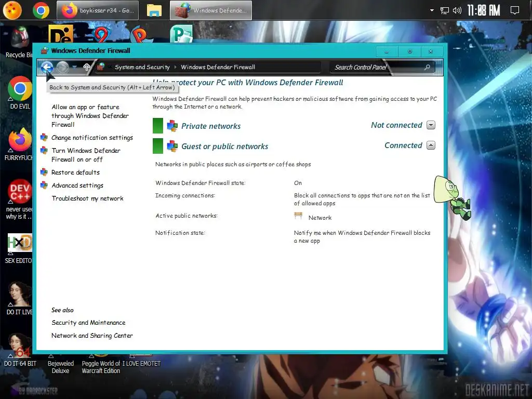Open Change notification settings link
This screenshot has width=532, height=399.
click(x=92, y=137)
